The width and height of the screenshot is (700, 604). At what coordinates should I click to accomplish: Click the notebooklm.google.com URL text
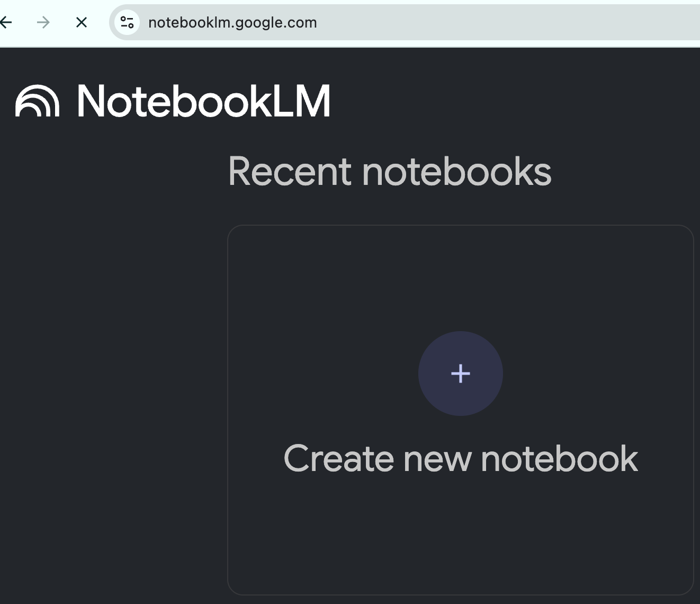pyautogui.click(x=232, y=23)
